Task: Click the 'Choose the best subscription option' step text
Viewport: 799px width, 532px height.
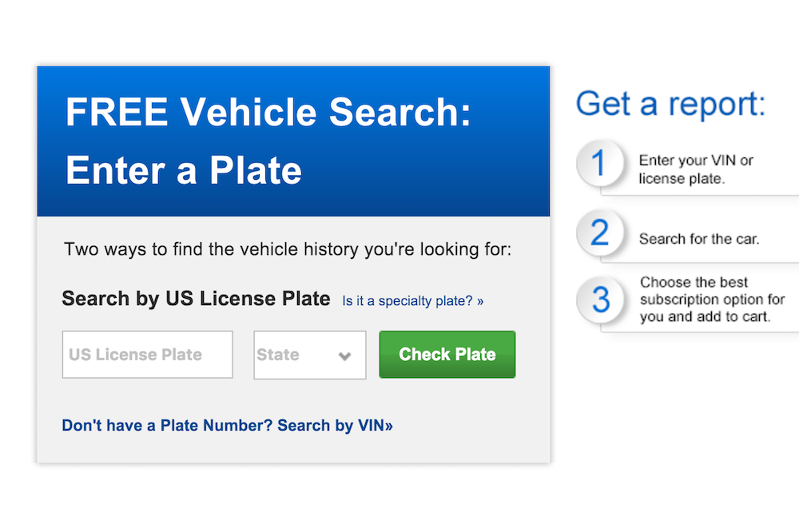Action: pyautogui.click(x=711, y=300)
